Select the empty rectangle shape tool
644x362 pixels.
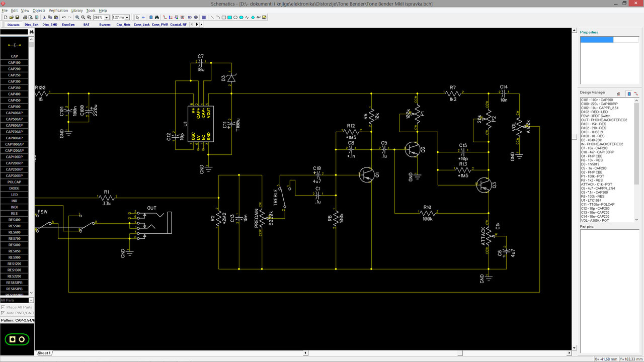point(224,17)
